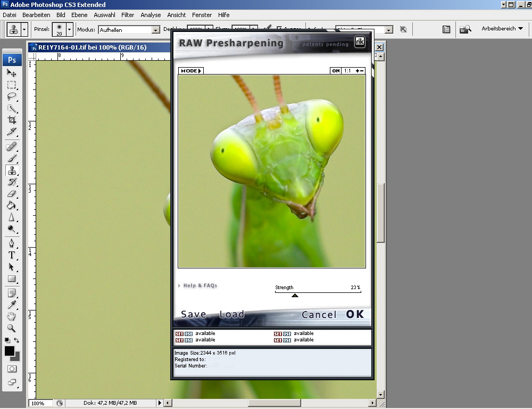532x409 pixels.
Task: Reset to default foreground and background colors
Action: coord(7,340)
